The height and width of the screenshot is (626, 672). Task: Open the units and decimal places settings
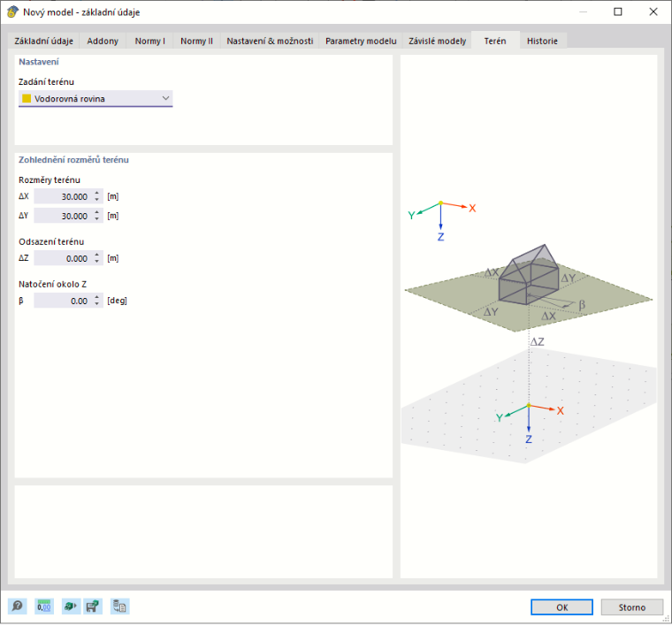point(43,607)
